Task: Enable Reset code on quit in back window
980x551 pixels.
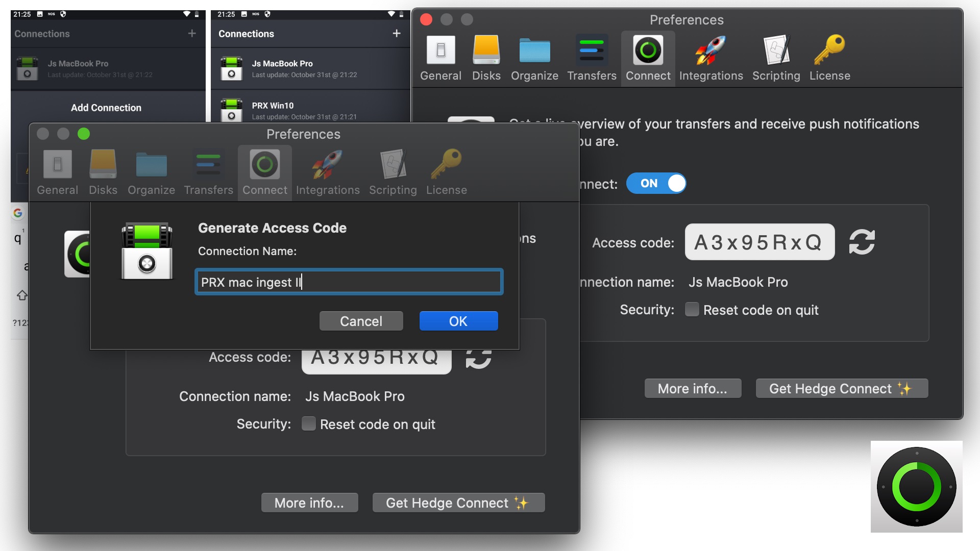Action: pyautogui.click(x=692, y=310)
